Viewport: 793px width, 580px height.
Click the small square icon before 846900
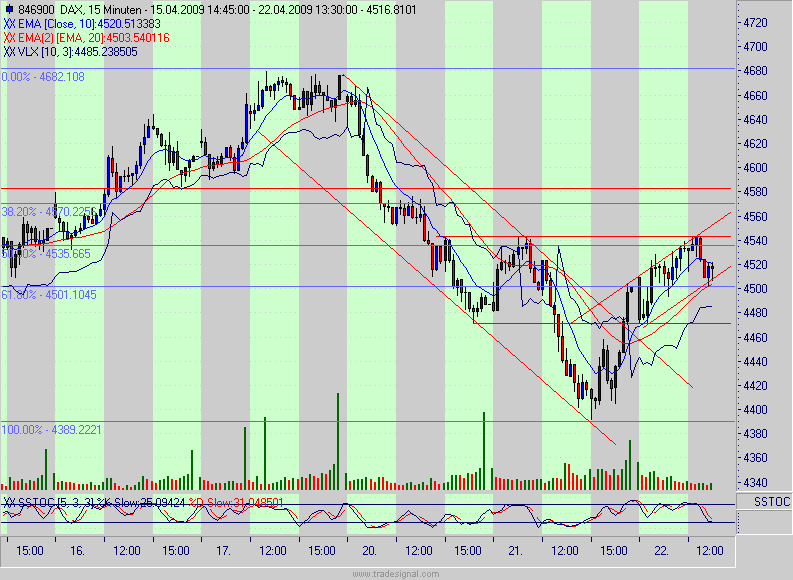click(x=9, y=9)
